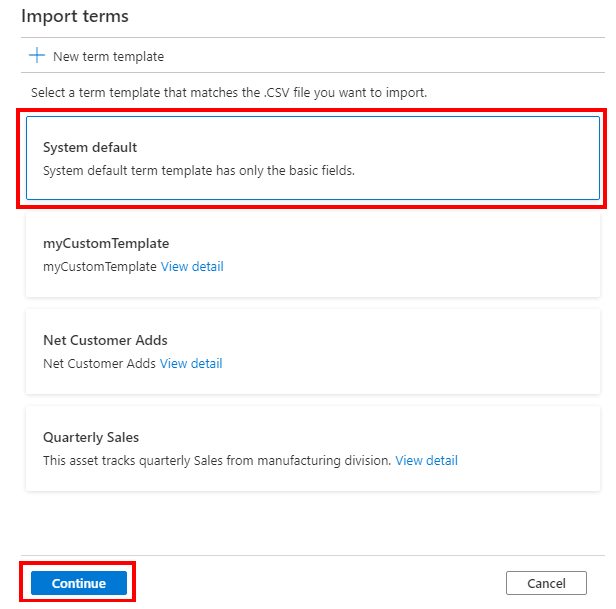
Task: Click the Quarterly Sales bold title
Action: click(x=91, y=437)
